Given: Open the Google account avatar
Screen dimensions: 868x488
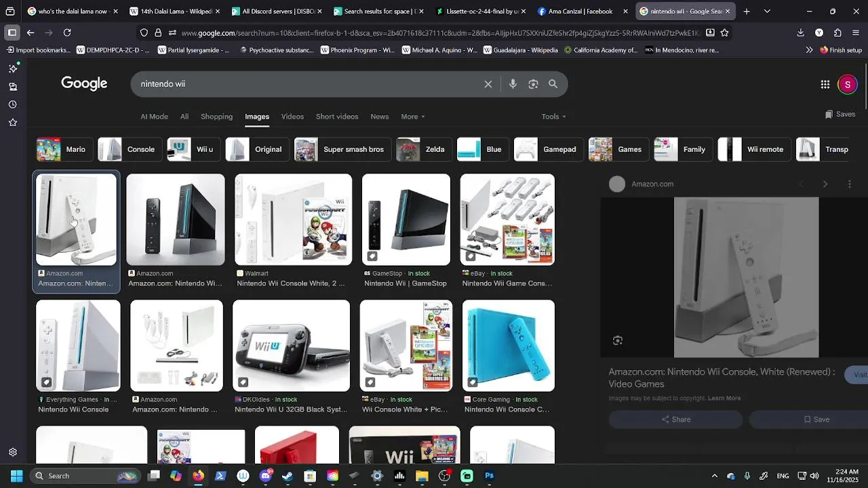Looking at the screenshot, I should coord(847,84).
